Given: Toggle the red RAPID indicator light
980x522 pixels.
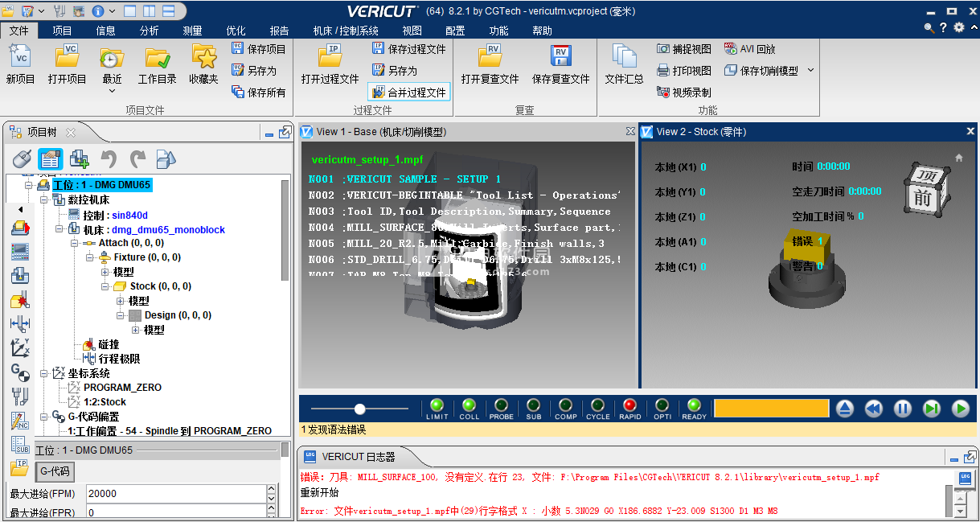Looking at the screenshot, I should (x=630, y=405).
